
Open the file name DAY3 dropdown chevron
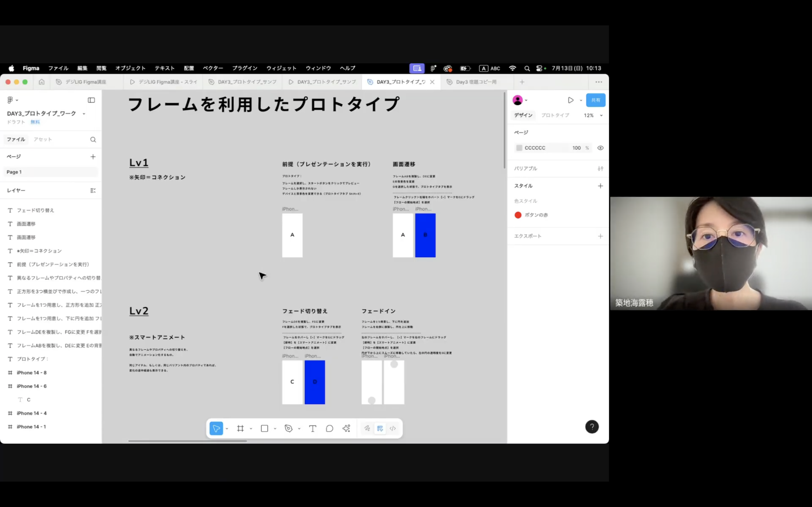[84, 114]
